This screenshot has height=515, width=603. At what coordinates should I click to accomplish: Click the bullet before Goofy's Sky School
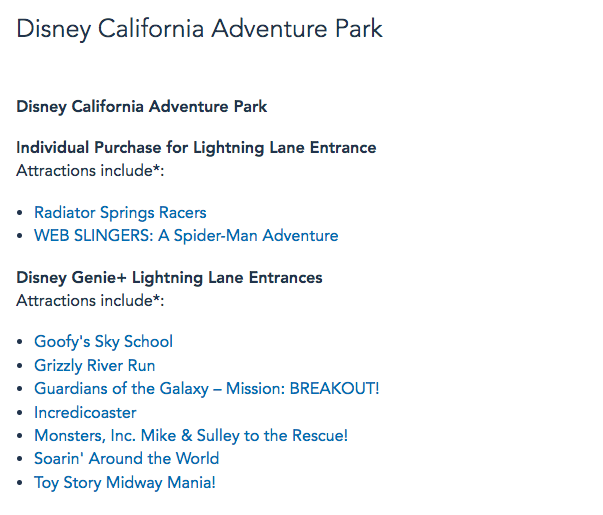click(x=21, y=342)
